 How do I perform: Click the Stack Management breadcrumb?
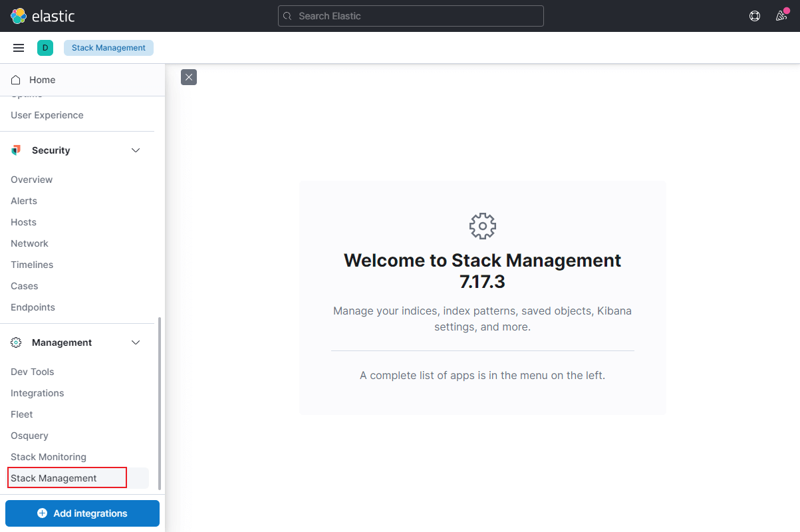108,48
